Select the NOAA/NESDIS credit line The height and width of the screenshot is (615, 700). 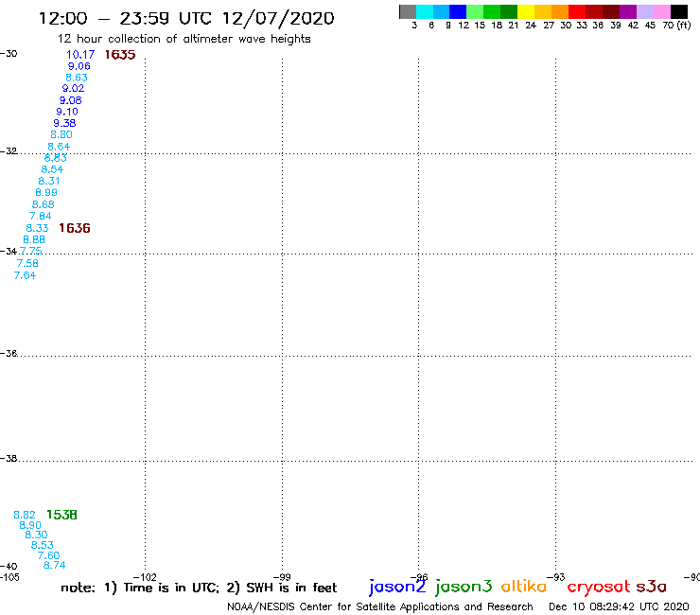click(380, 606)
